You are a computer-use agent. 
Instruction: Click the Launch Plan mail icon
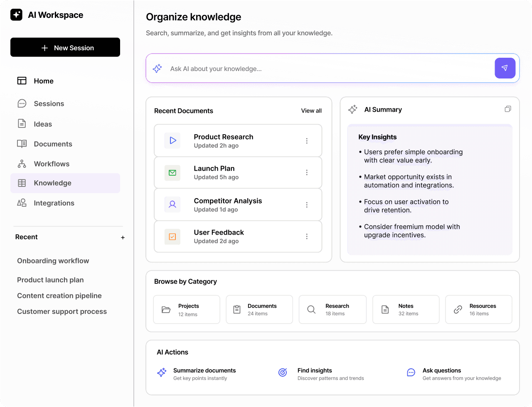click(172, 173)
